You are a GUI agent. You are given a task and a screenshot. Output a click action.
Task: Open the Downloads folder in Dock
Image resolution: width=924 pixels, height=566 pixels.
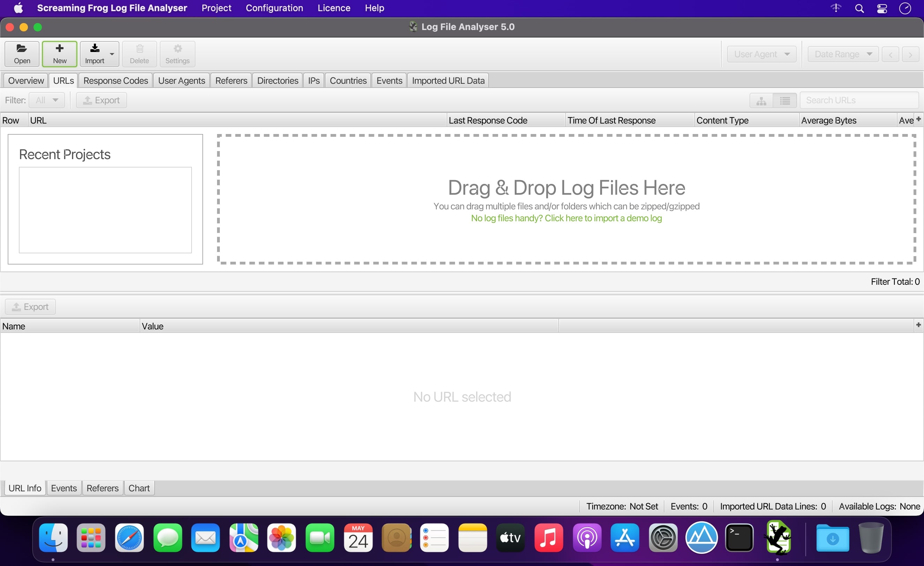[833, 537]
